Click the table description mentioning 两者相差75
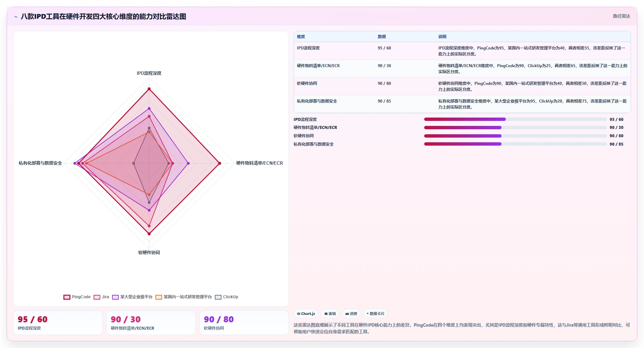 pyautogui.click(x=533, y=104)
